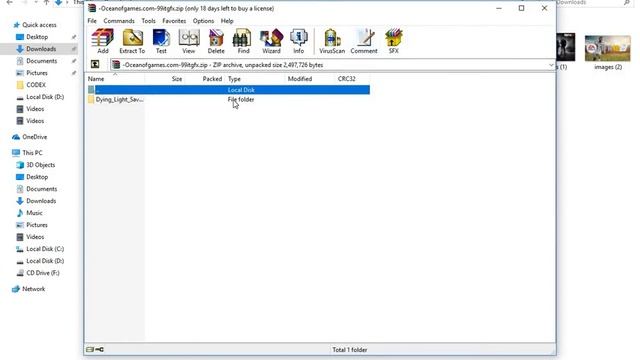Sort by the CRC32 column header
The height and width of the screenshot is (360, 640).
353,79
